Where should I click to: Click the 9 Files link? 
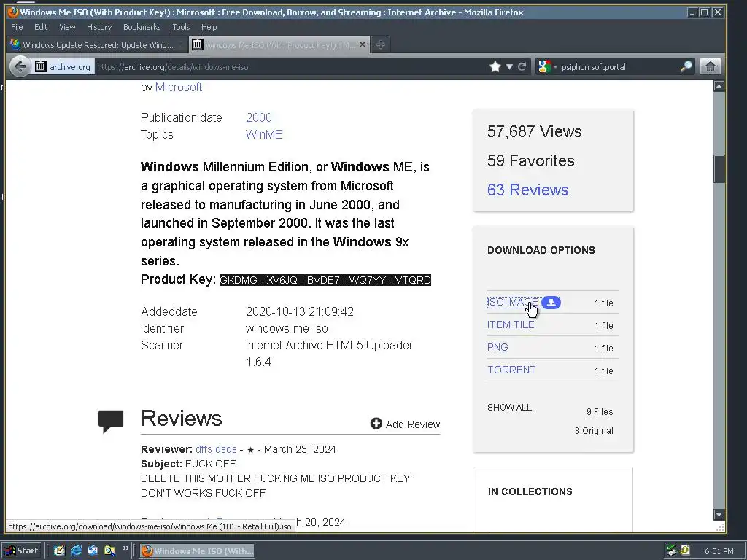(x=600, y=412)
